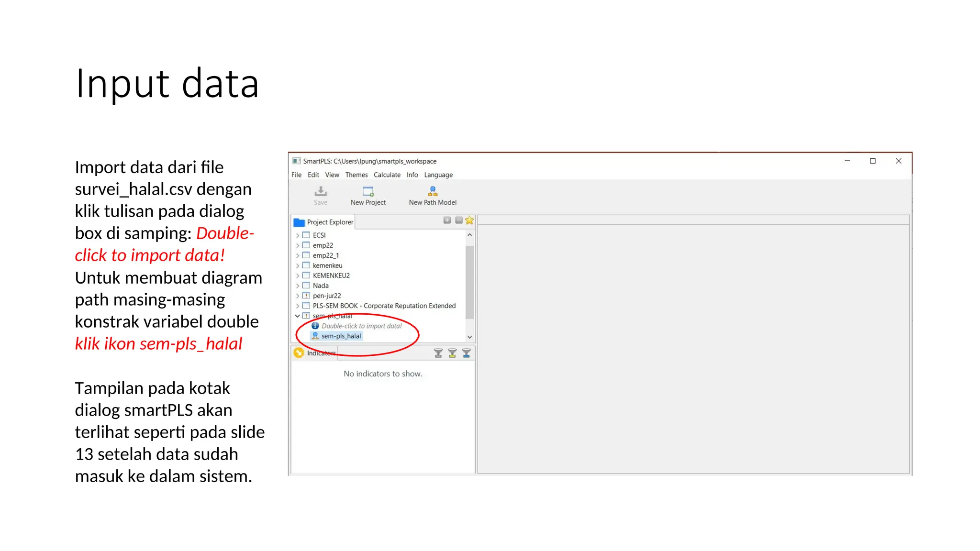Viewport: 980px width, 551px height.
Task: Click the yellow filter icon in Indicators
Action: click(452, 353)
